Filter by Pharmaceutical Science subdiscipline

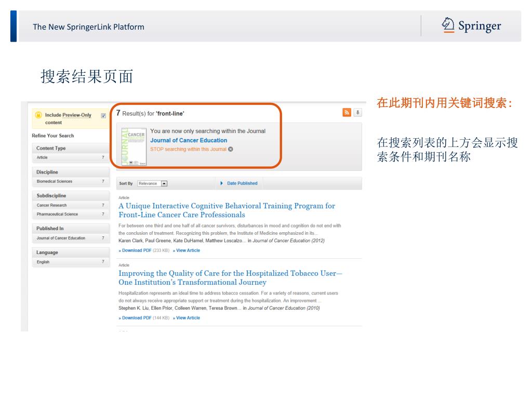point(71,214)
